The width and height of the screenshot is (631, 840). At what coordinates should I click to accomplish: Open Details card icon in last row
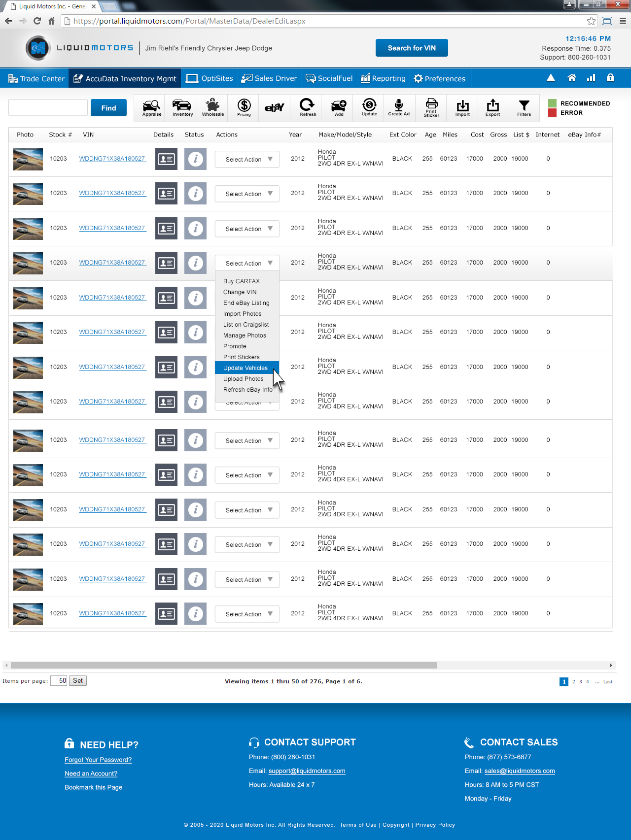click(x=166, y=614)
